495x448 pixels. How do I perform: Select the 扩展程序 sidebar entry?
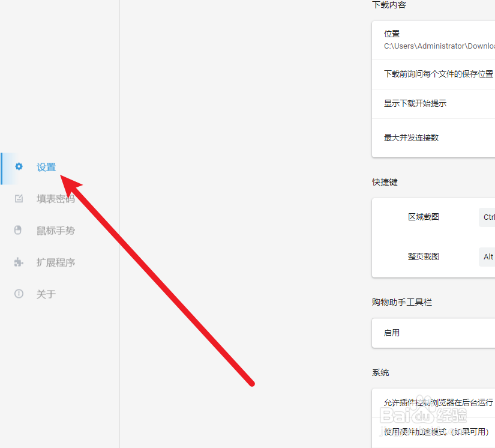[56, 262]
